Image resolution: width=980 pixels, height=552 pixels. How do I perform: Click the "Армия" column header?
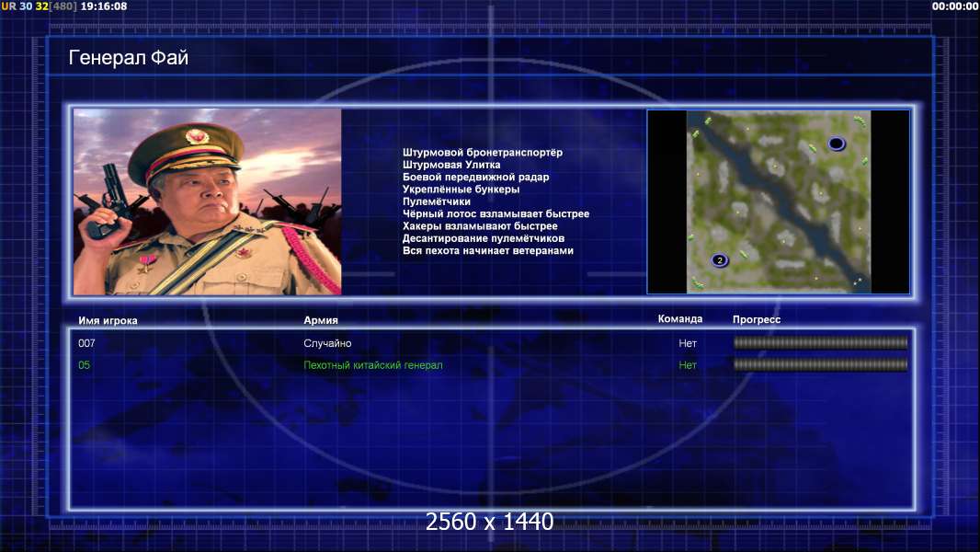(x=321, y=320)
